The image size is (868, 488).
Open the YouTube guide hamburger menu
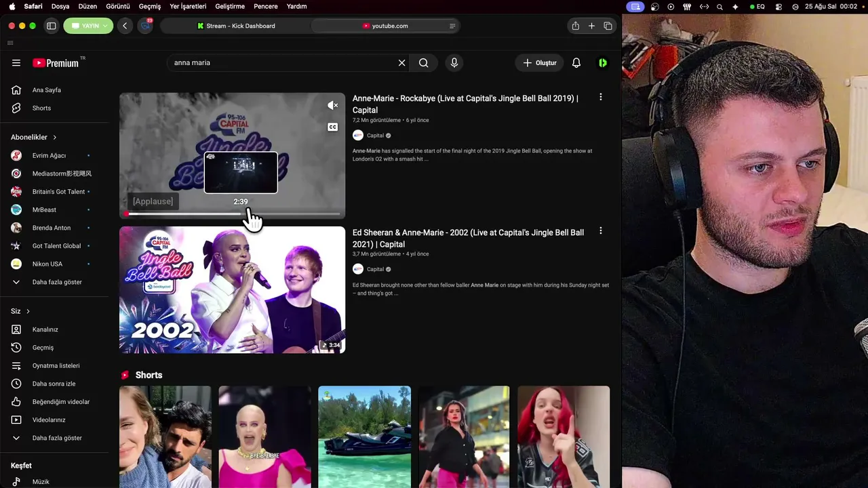[16, 63]
